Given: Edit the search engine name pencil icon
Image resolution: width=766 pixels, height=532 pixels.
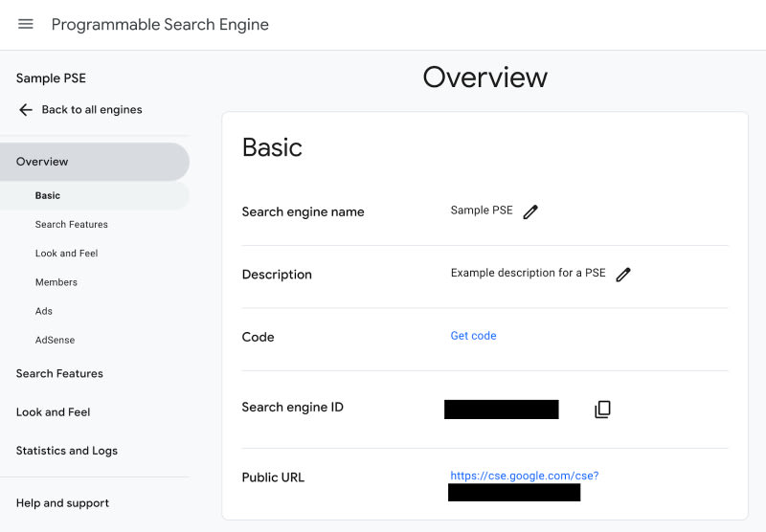Looking at the screenshot, I should [530, 211].
